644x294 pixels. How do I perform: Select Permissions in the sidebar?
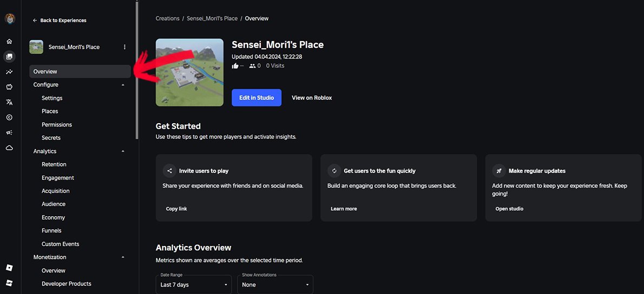point(57,125)
